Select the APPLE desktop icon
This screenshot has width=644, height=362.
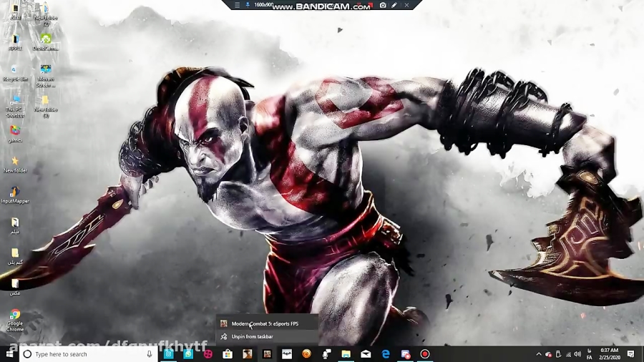[15, 42]
